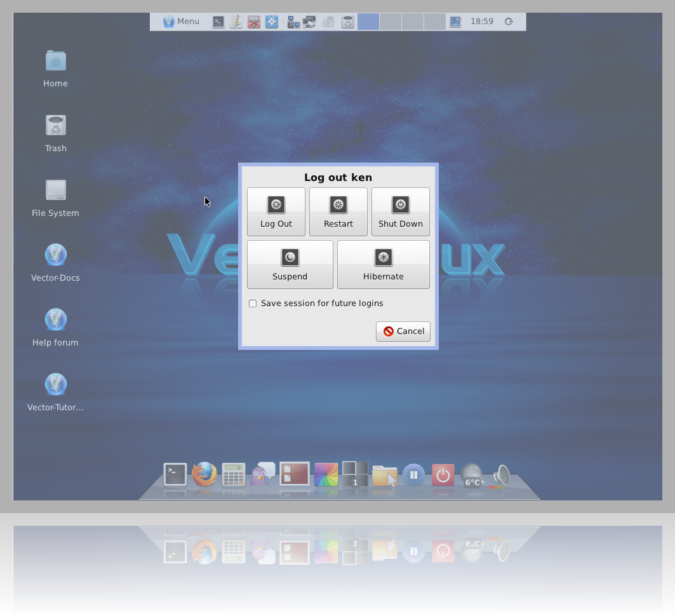Click the volume speaker icon in dock
This screenshot has height=616, width=675.
tap(502, 474)
